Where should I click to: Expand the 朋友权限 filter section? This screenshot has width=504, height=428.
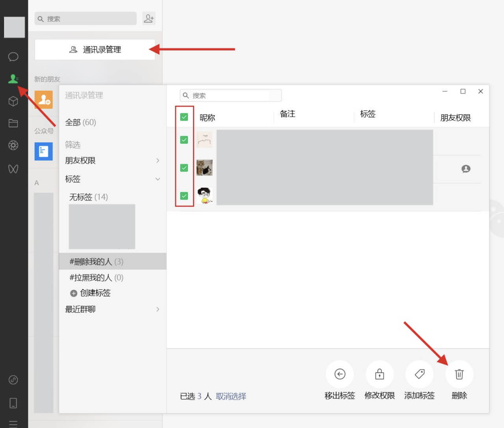(112, 161)
